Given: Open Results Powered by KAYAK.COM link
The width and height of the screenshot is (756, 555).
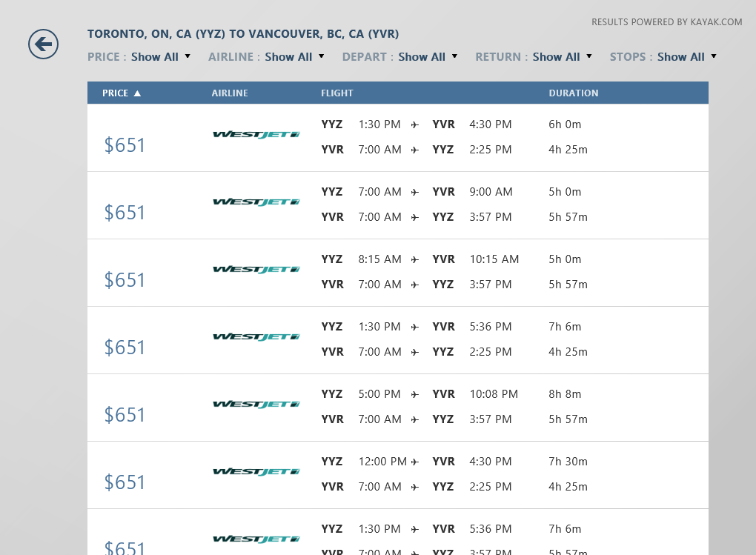Looking at the screenshot, I should [x=667, y=22].
